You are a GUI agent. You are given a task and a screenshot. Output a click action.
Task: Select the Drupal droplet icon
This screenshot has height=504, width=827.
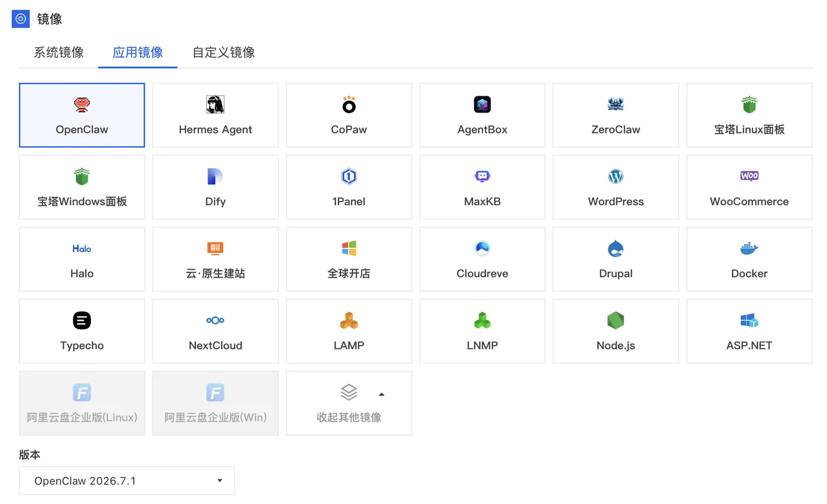tap(616, 248)
